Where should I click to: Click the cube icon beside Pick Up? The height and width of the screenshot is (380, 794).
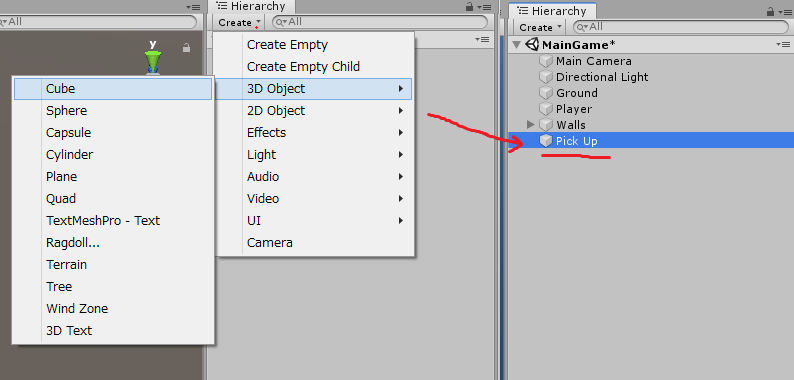tap(545, 141)
